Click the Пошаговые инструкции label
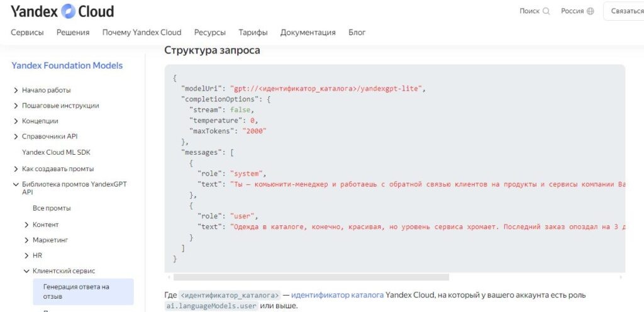This screenshot has width=644, height=312. [60, 106]
